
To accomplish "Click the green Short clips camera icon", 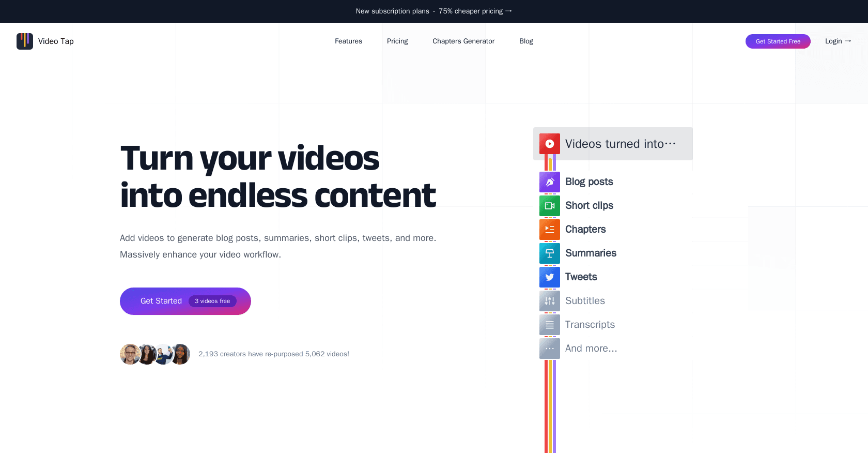I will (550, 206).
